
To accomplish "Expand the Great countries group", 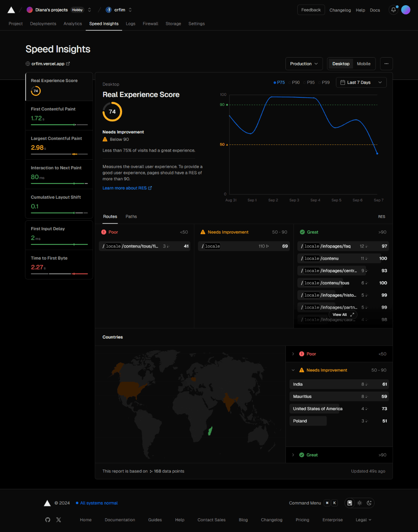I will (x=339, y=455).
